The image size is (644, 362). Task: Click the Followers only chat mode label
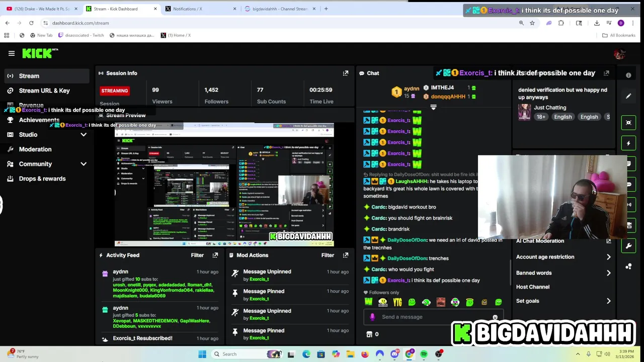(x=384, y=293)
